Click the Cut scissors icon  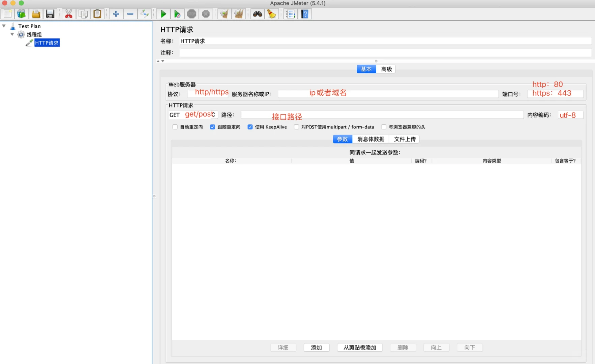pyautogui.click(x=69, y=14)
